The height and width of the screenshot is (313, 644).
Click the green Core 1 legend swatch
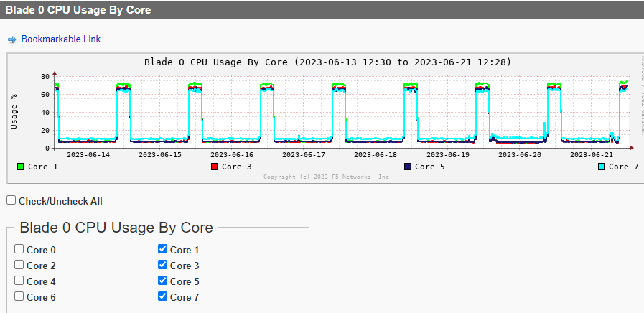pos(21,167)
